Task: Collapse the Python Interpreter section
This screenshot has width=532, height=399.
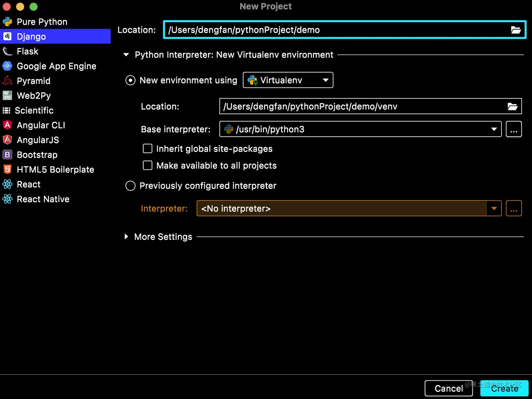Action: coord(126,55)
